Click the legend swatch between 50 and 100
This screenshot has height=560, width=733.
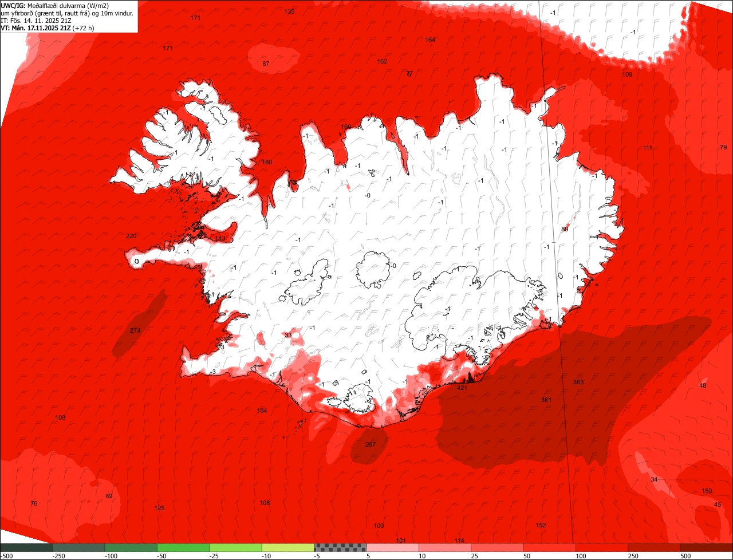tap(549, 547)
